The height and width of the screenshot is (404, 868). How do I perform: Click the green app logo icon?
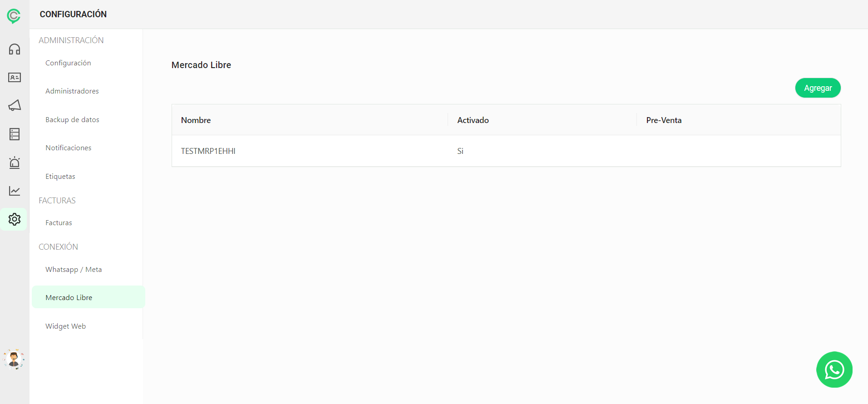(x=14, y=16)
